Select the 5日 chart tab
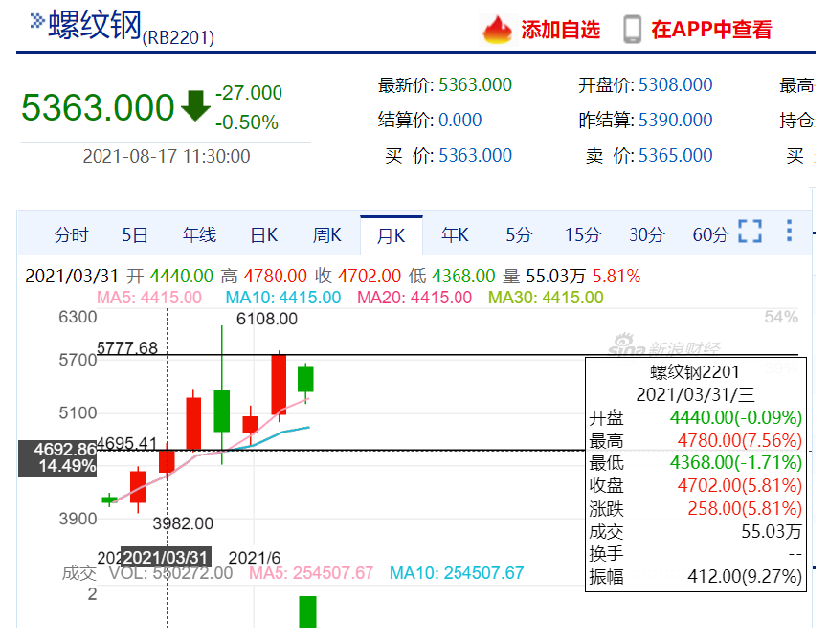This screenshot has height=644, width=829. pos(135,234)
